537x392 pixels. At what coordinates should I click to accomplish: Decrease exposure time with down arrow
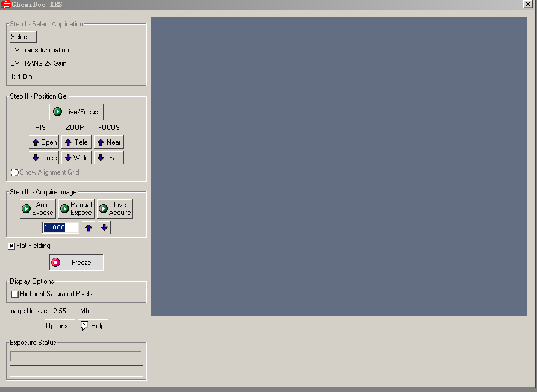tap(104, 228)
